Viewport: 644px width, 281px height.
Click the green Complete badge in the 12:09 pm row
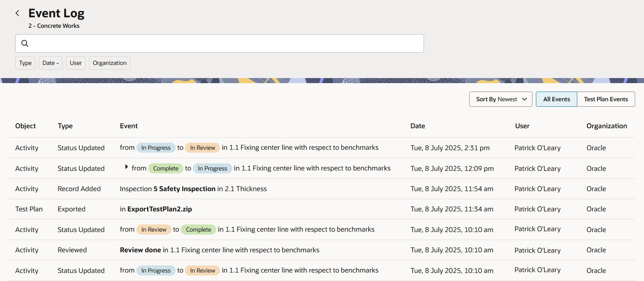point(166,168)
